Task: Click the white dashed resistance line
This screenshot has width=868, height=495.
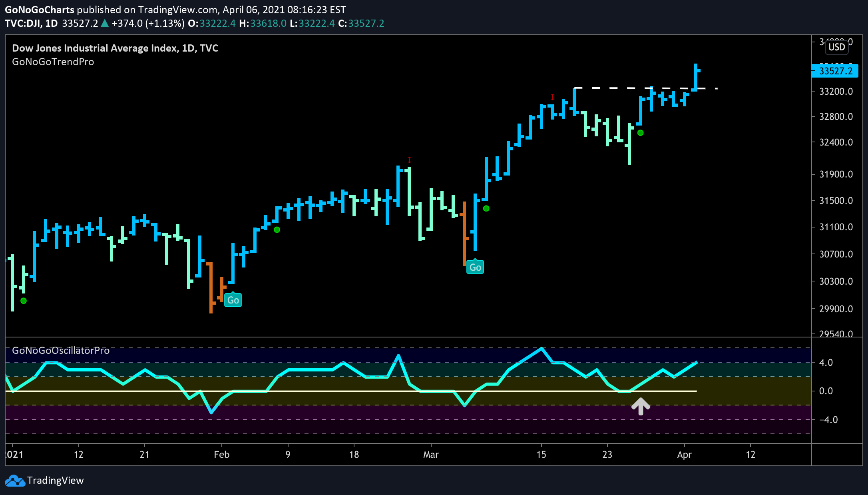Action: tap(645, 88)
